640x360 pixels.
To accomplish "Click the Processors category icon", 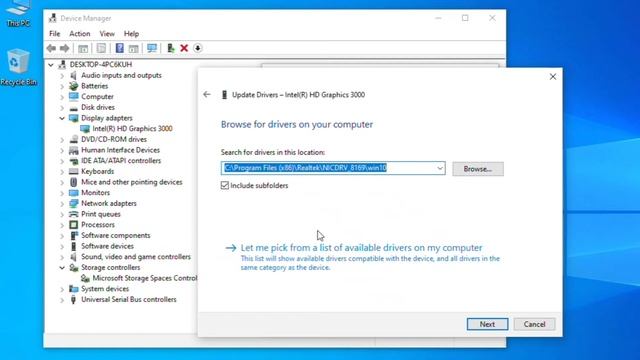I will (73, 225).
